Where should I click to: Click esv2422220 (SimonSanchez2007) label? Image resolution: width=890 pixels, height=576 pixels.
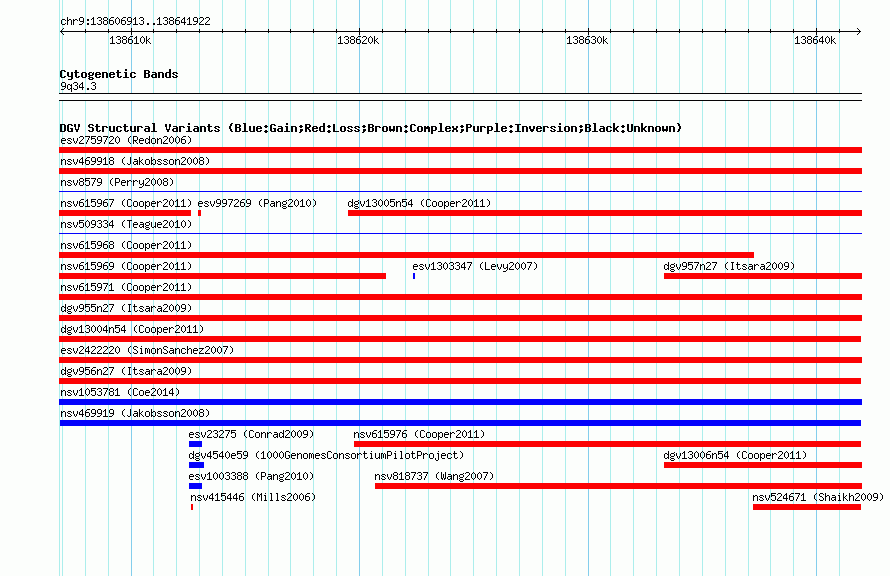[x=147, y=350]
